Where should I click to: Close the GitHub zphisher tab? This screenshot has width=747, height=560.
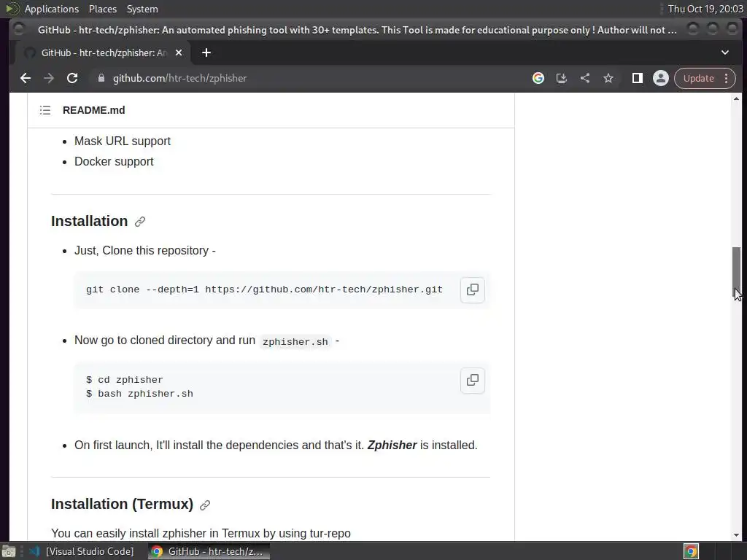[x=179, y=52]
